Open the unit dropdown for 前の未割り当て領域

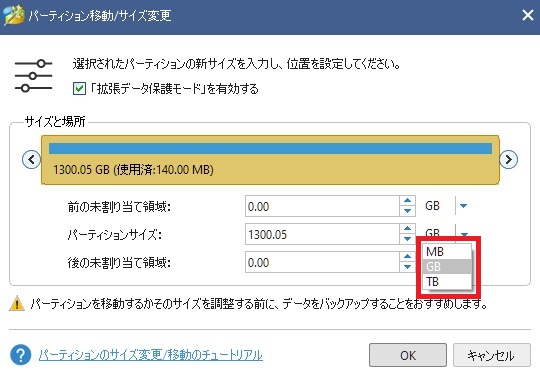pyautogui.click(x=464, y=206)
